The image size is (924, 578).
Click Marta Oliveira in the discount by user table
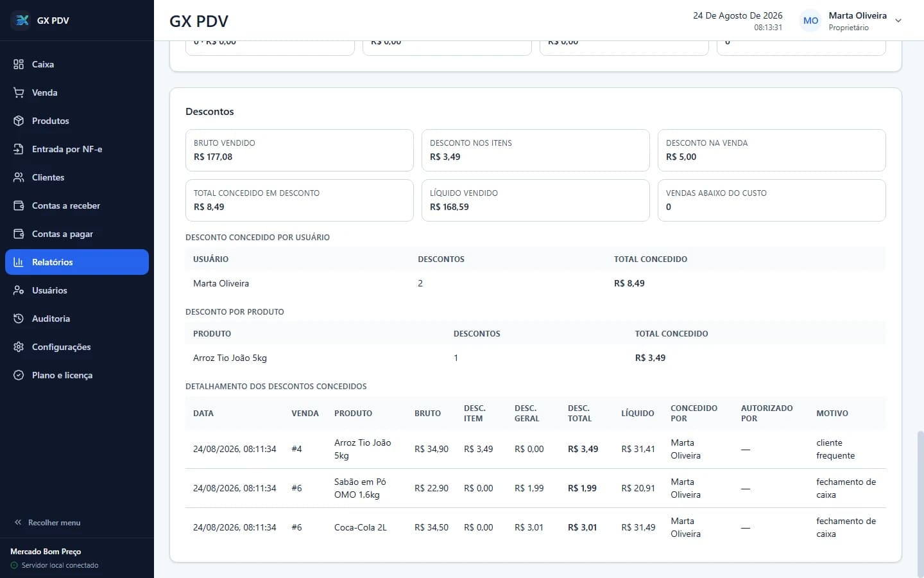click(x=221, y=283)
